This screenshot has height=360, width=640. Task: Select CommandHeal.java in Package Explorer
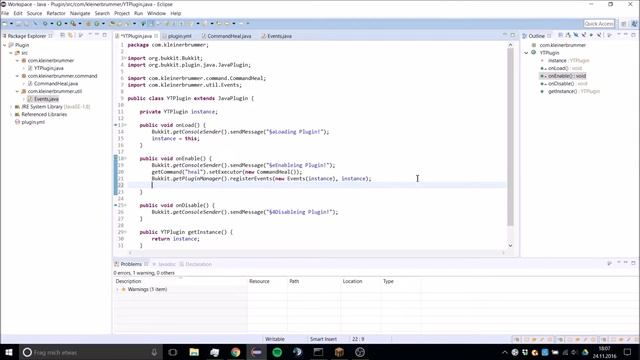56,83
